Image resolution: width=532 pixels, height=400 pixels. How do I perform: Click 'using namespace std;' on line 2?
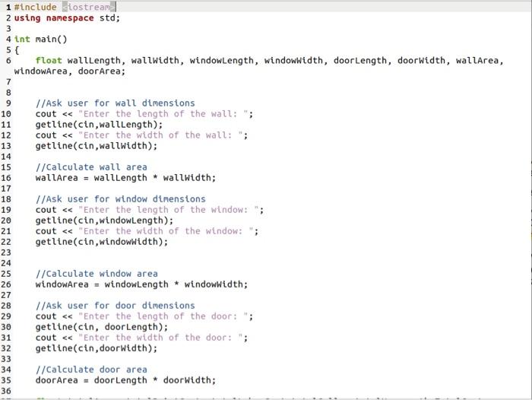67,17
